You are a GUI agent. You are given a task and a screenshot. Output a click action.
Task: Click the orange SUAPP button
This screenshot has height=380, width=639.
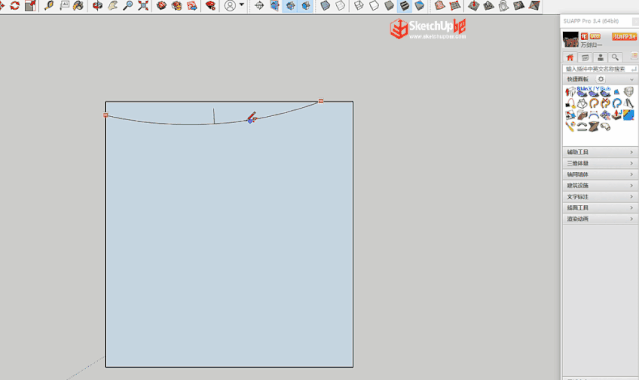coord(624,36)
